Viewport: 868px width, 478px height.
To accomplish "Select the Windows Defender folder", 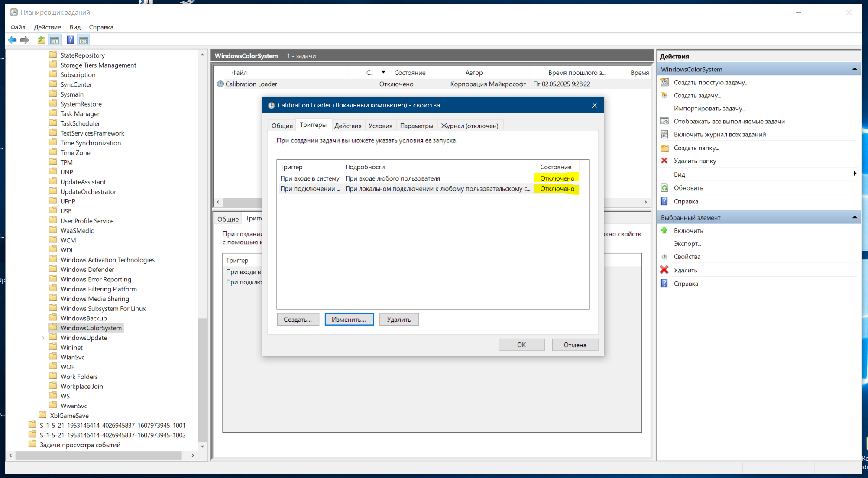I will (x=87, y=269).
